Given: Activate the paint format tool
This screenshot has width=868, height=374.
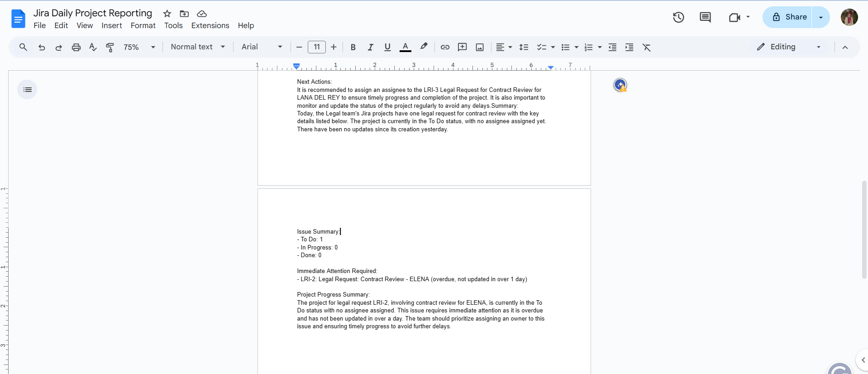Looking at the screenshot, I should 110,47.
